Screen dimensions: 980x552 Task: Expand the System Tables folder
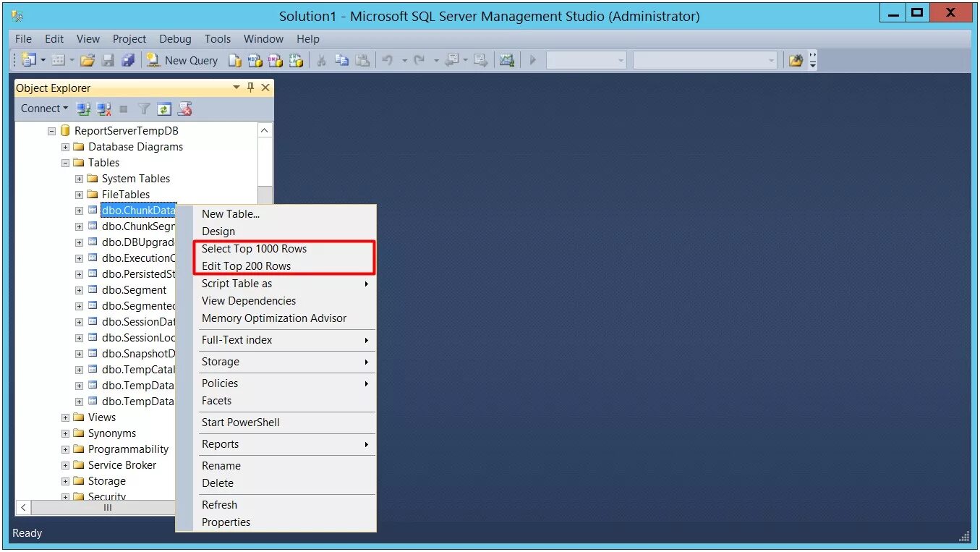click(x=79, y=179)
